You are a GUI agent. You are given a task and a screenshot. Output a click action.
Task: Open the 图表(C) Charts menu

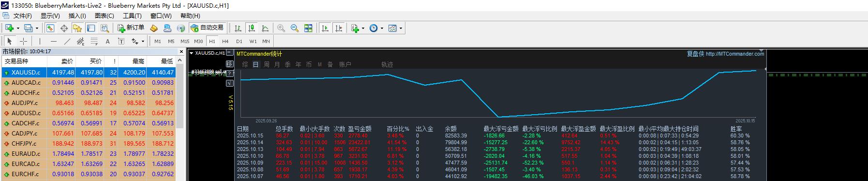tap(104, 16)
